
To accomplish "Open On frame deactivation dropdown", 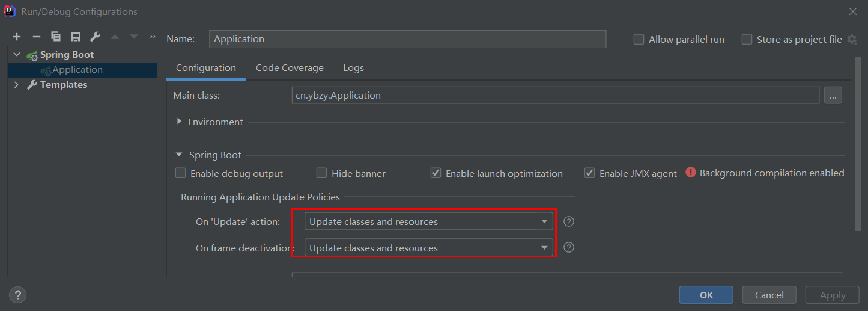I will 429,248.
